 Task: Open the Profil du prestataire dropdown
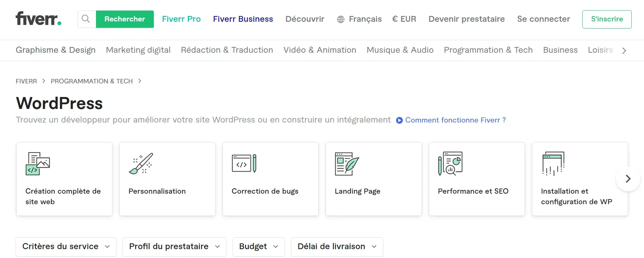pos(174,247)
